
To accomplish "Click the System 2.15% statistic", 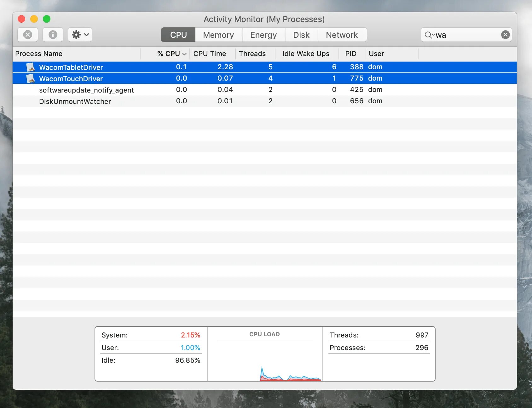I will point(151,335).
